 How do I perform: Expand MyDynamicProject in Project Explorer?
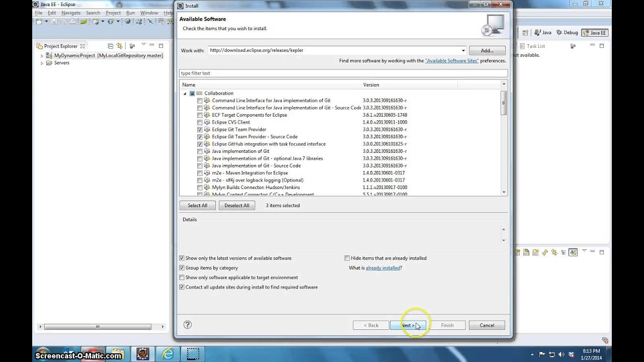(42, 56)
